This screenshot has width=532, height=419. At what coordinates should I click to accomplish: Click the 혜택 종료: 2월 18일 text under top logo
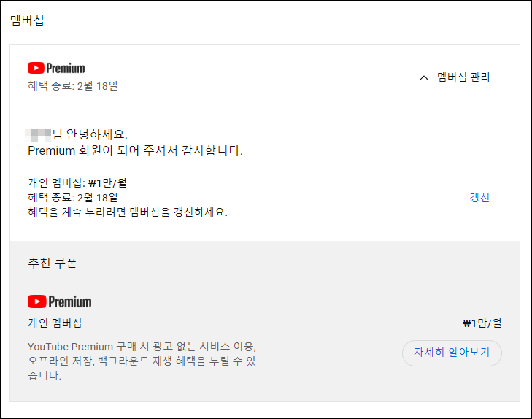pyautogui.click(x=72, y=86)
